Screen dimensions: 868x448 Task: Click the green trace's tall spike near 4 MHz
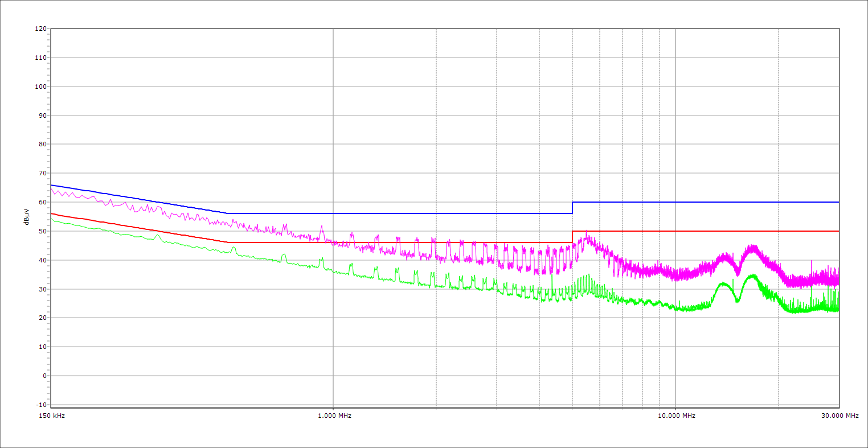(551, 277)
